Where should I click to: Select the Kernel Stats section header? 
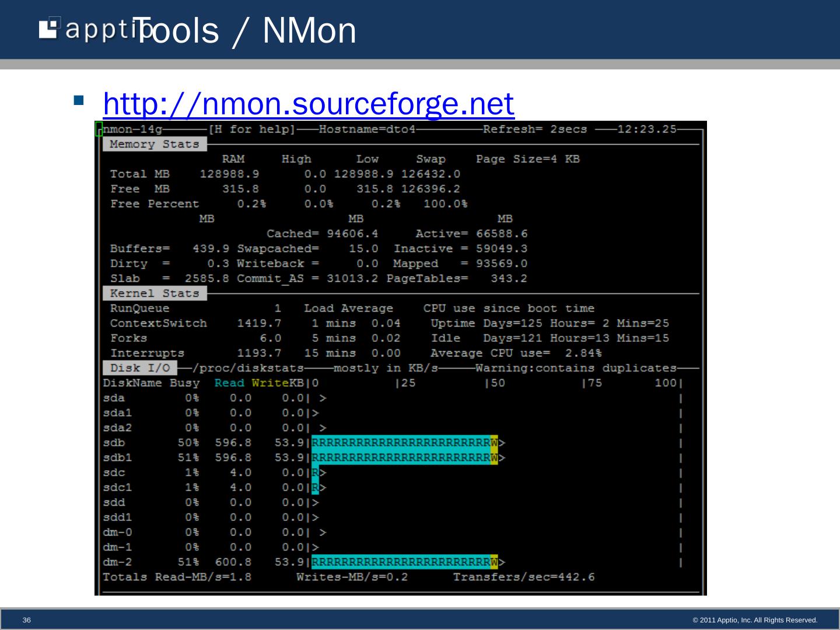click(154, 293)
